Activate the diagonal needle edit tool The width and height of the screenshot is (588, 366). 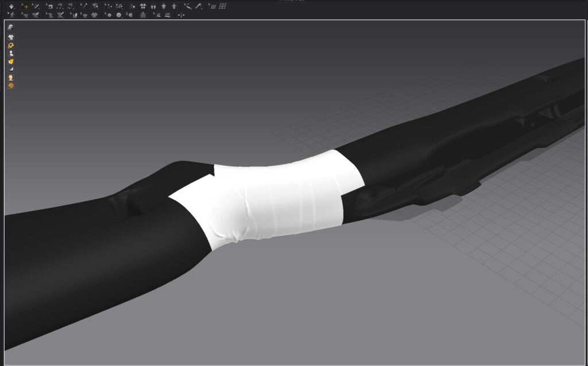[84, 6]
